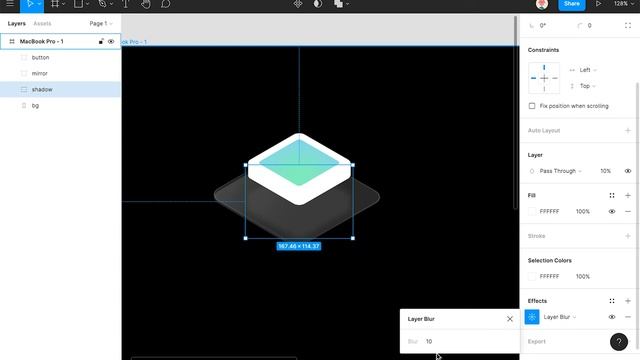
Task: Open vertical constraint Top dropdown
Action: (588, 86)
